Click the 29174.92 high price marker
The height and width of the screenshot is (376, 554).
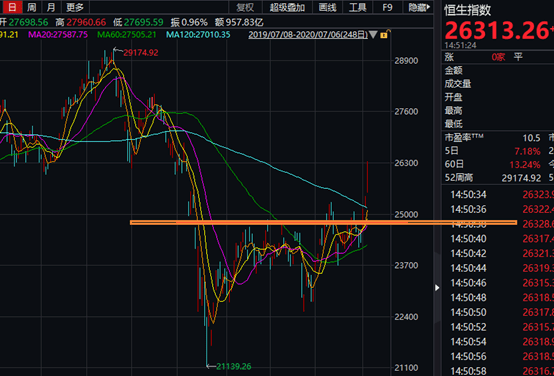[x=141, y=53]
